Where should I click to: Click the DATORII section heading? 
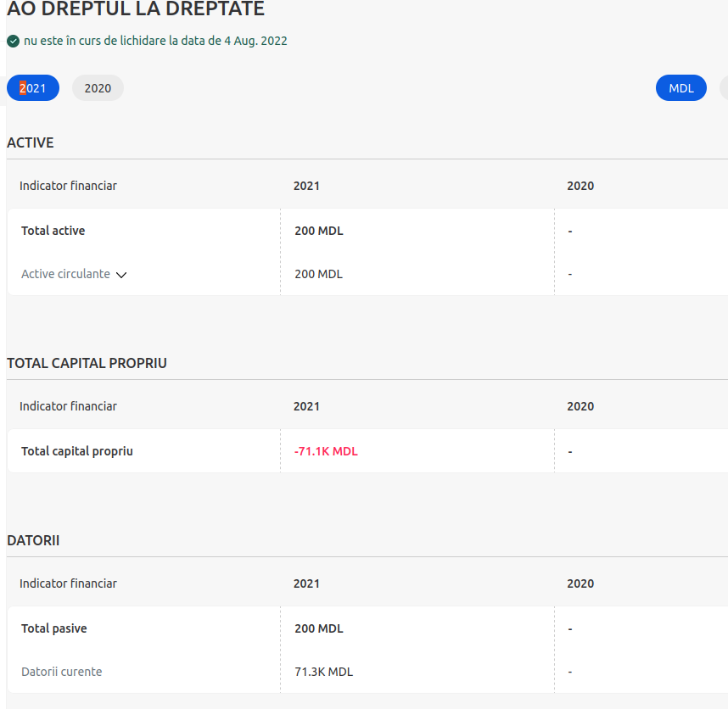pyautogui.click(x=33, y=540)
